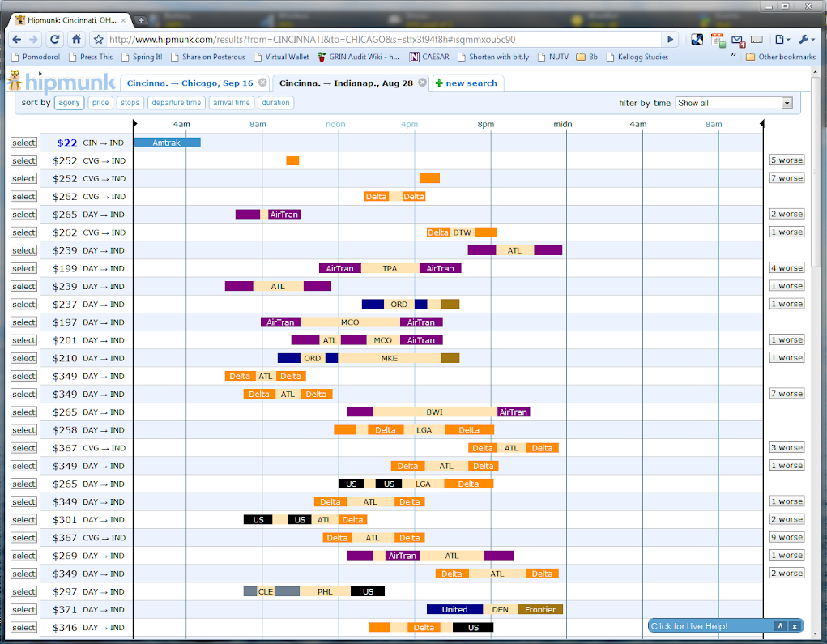Viewport: 827px width, 644px height.
Task: Sort results by stops
Action: [130, 103]
